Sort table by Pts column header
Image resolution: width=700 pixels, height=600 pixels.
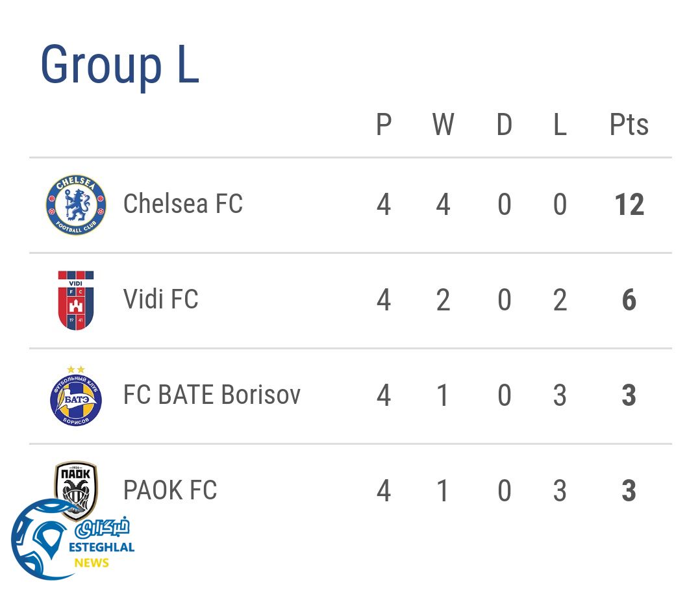point(629,125)
